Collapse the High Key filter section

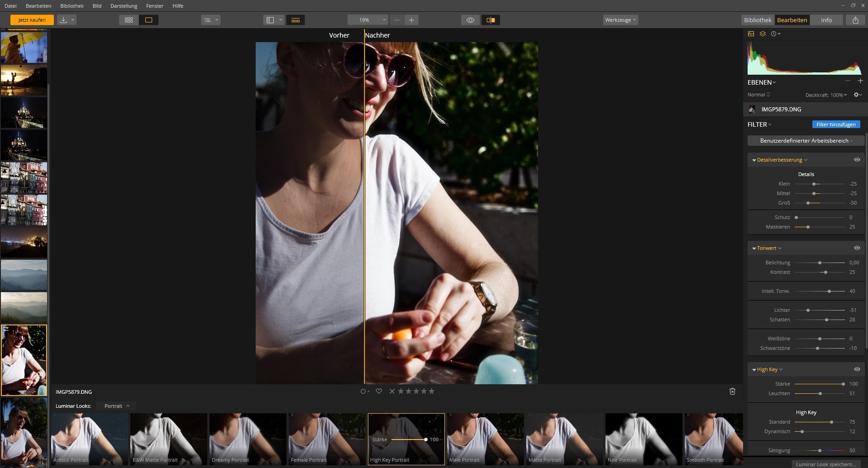point(754,370)
